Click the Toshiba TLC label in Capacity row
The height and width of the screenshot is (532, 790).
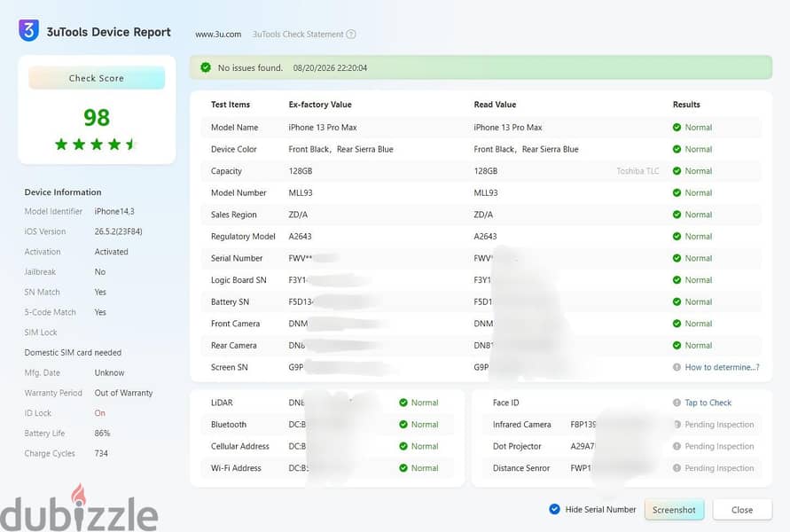click(x=637, y=171)
